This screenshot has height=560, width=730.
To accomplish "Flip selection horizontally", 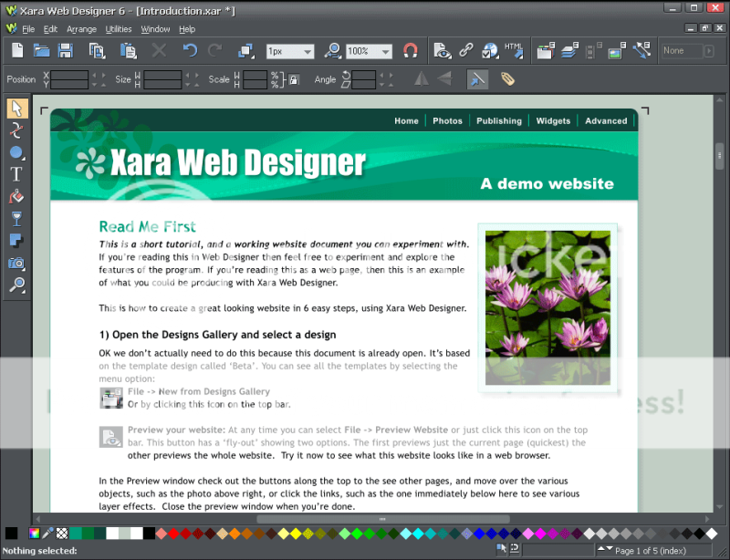I will pyautogui.click(x=422, y=79).
